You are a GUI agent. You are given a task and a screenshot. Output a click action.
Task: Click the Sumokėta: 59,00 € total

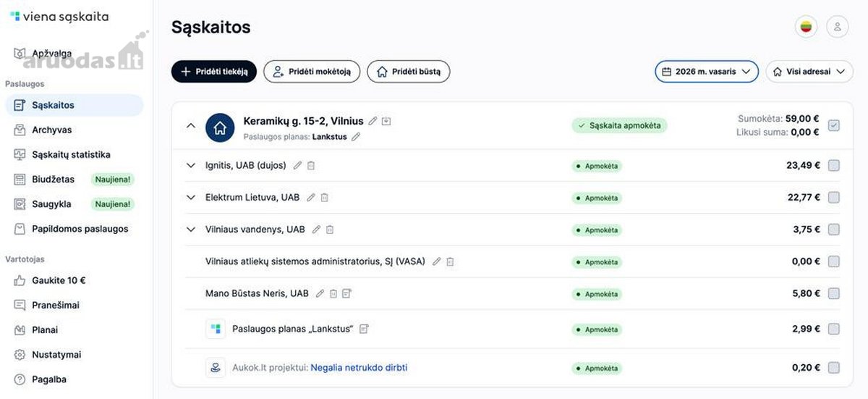click(x=778, y=119)
